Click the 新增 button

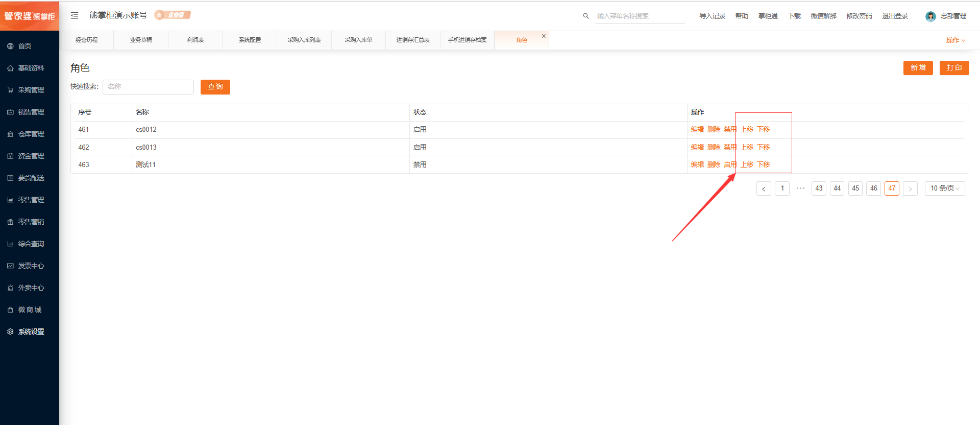pyautogui.click(x=918, y=68)
